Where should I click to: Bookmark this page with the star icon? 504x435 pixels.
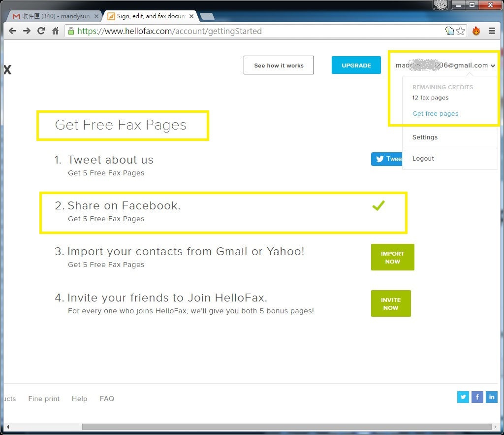[461, 31]
